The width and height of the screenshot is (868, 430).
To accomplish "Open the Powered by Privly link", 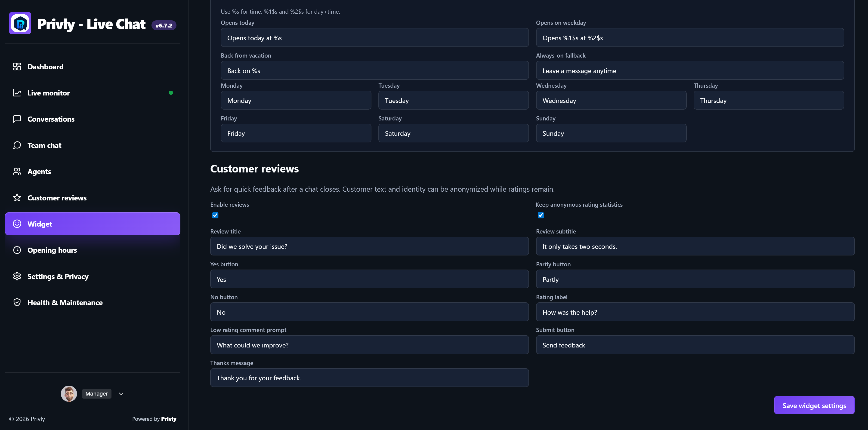I will (x=154, y=419).
